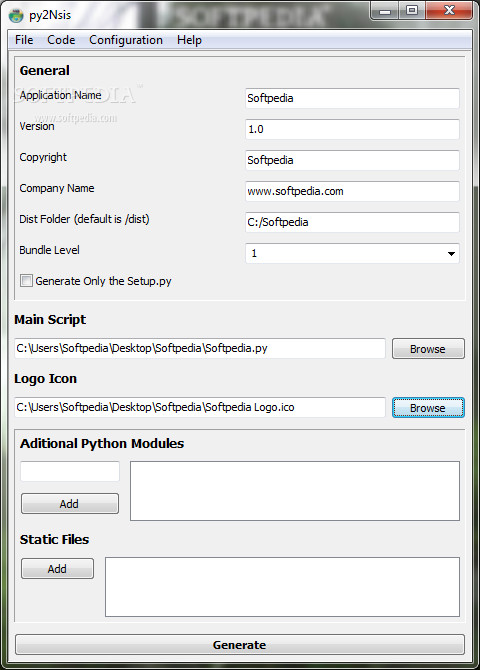Open the Code menu
Viewport: 480px width, 670px height.
point(61,40)
